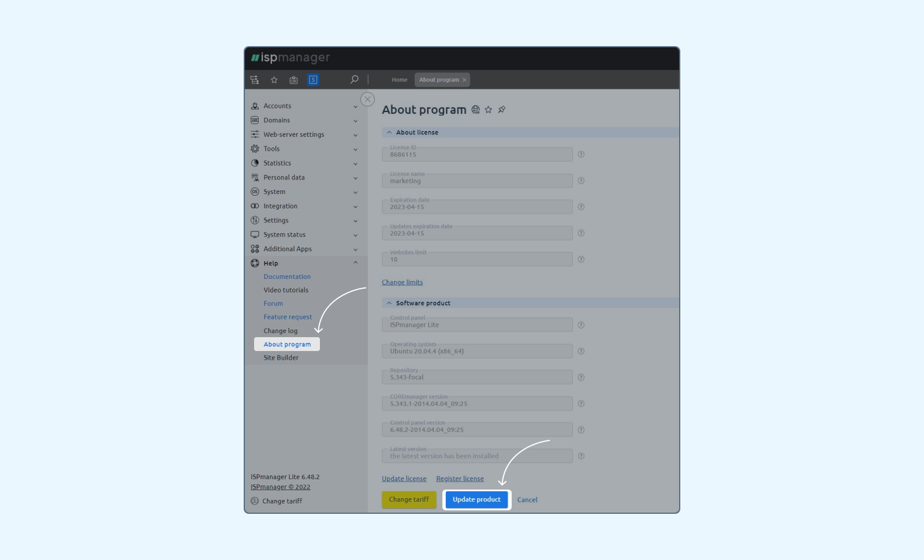Click yellow Change tariff button
924x560 pixels.
[x=409, y=500]
